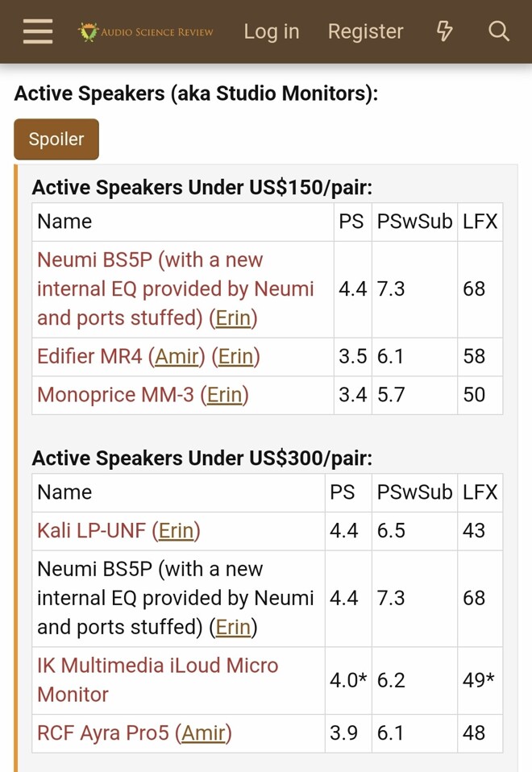Screen dimensions: 532x772
Task: Open Erin's Neumi BS5P review under US$300
Action: point(233,628)
